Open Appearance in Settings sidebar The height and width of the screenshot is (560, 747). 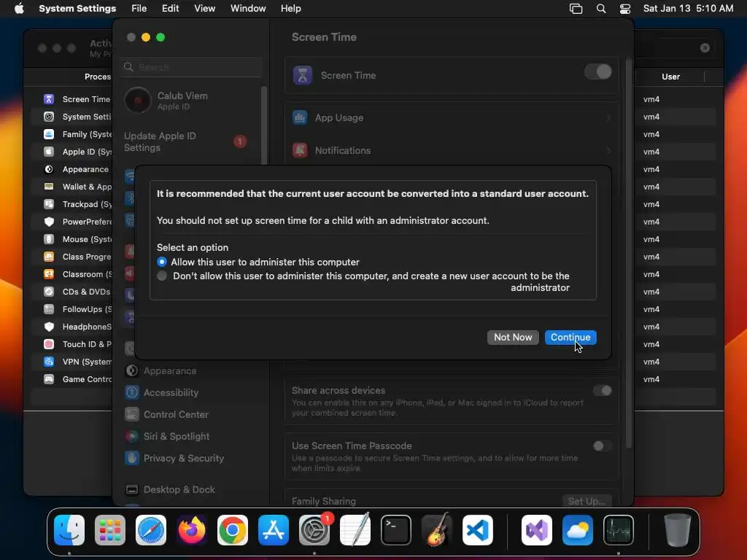pyautogui.click(x=169, y=370)
